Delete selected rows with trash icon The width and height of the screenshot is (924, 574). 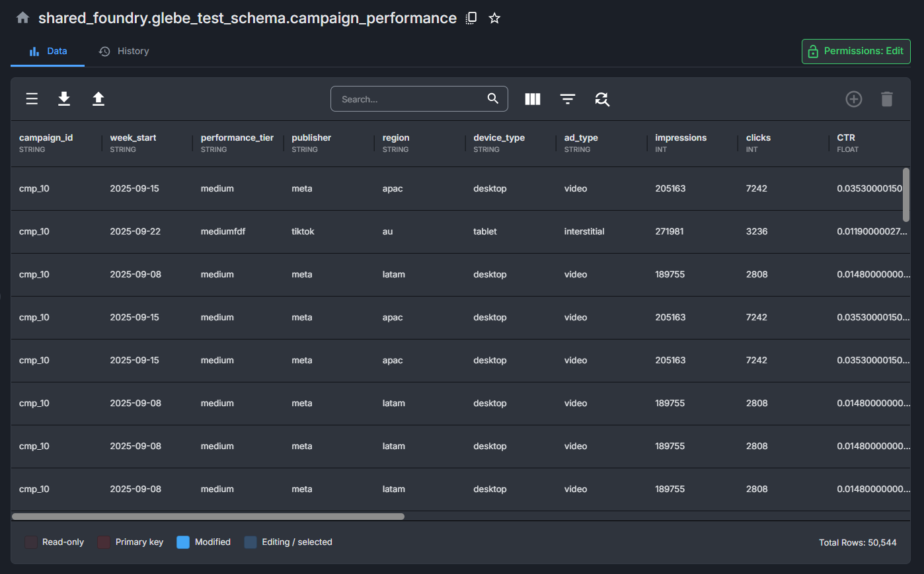pos(887,99)
